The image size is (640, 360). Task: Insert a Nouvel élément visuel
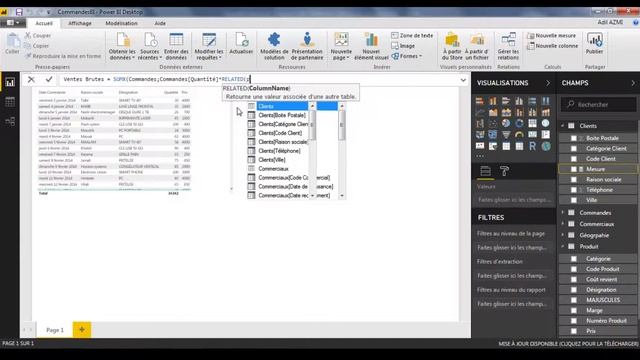[x=371, y=46]
